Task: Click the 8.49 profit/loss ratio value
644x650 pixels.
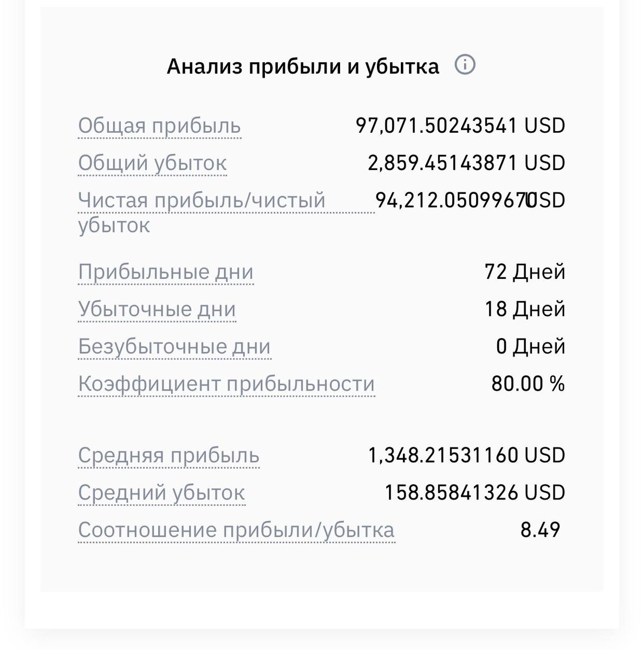Action: (540, 530)
